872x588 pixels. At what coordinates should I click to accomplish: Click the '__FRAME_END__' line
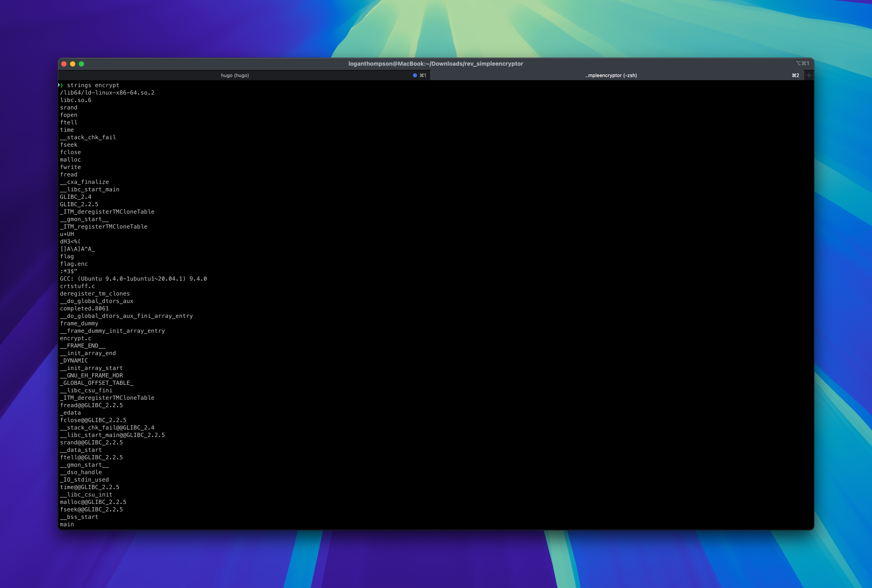[83, 346]
